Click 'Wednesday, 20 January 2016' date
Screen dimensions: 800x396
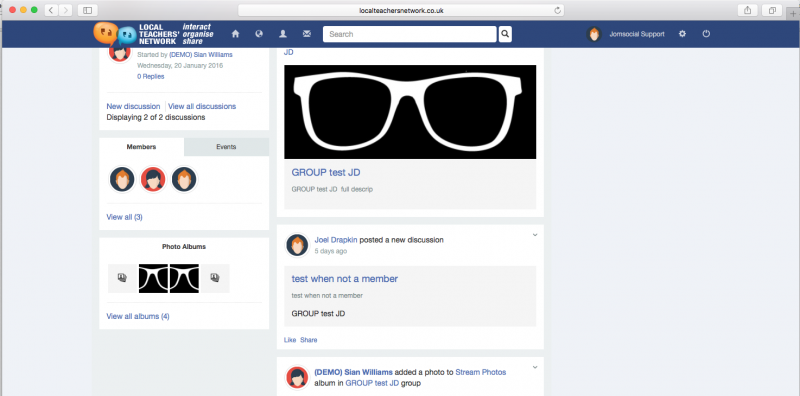tap(180, 66)
